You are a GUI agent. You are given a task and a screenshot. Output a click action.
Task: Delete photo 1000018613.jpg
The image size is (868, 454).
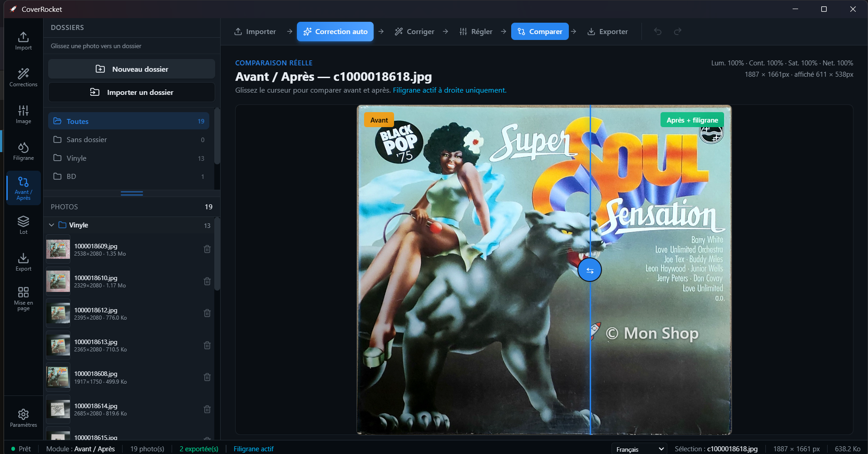coord(207,345)
